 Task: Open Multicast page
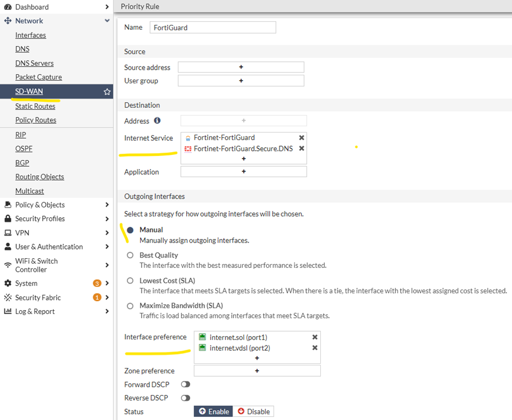[29, 191]
